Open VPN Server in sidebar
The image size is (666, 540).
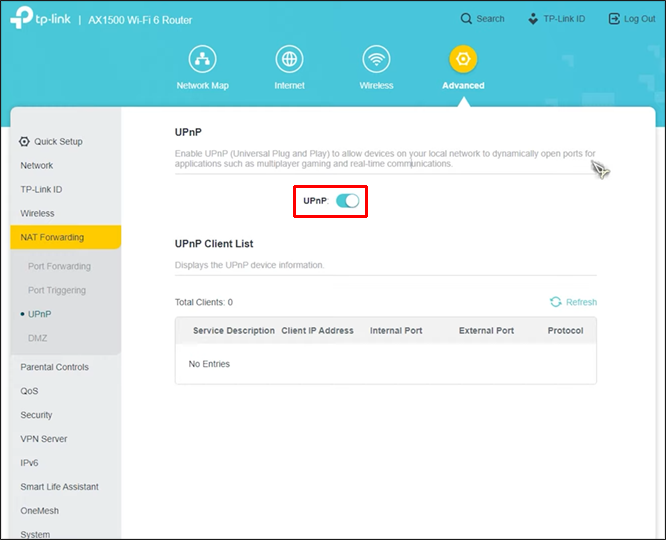tap(44, 439)
